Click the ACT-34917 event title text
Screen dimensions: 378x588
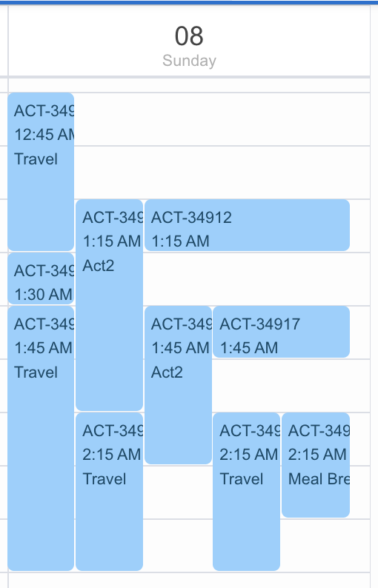point(259,324)
